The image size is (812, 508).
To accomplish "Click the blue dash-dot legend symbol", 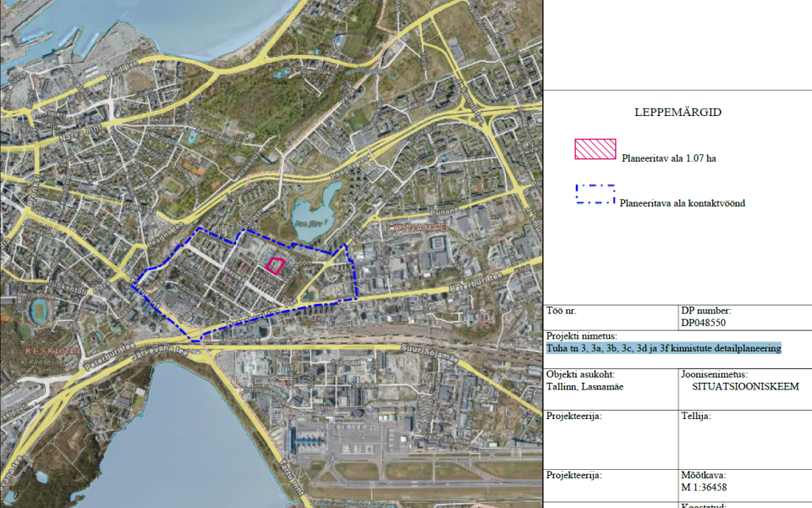I will tap(595, 195).
